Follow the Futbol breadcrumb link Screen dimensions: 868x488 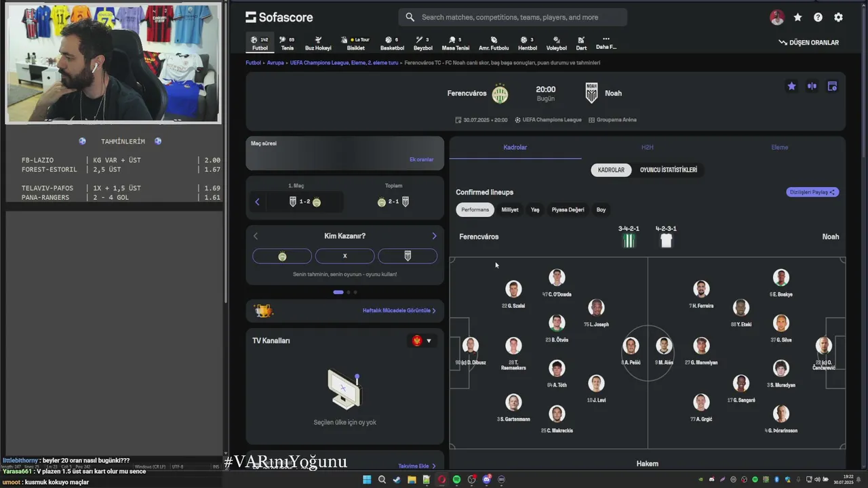pos(253,62)
